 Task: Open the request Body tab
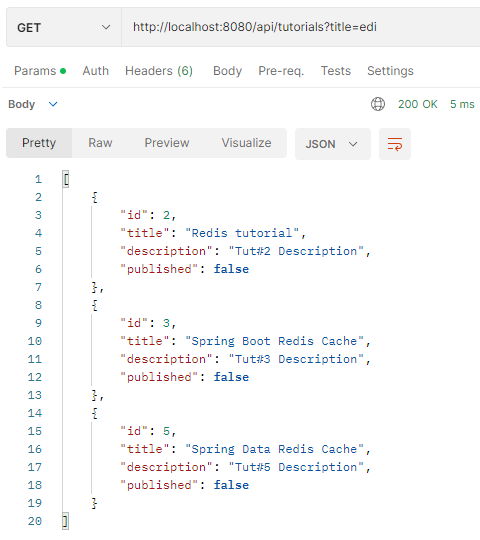click(x=227, y=71)
